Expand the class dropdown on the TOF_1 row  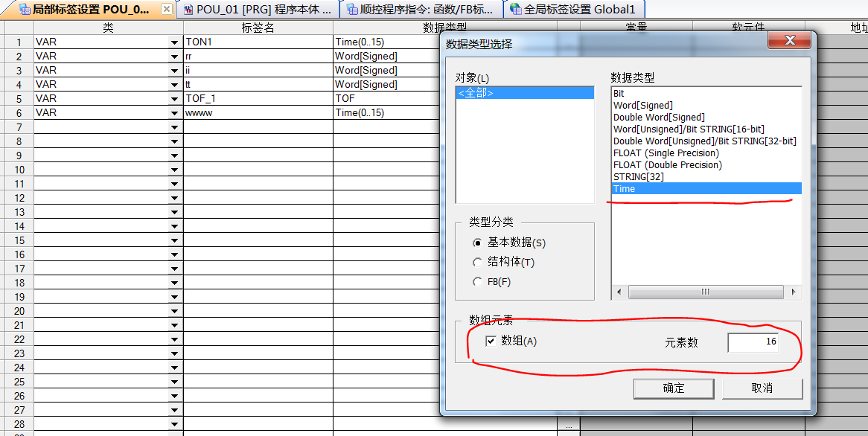point(175,99)
